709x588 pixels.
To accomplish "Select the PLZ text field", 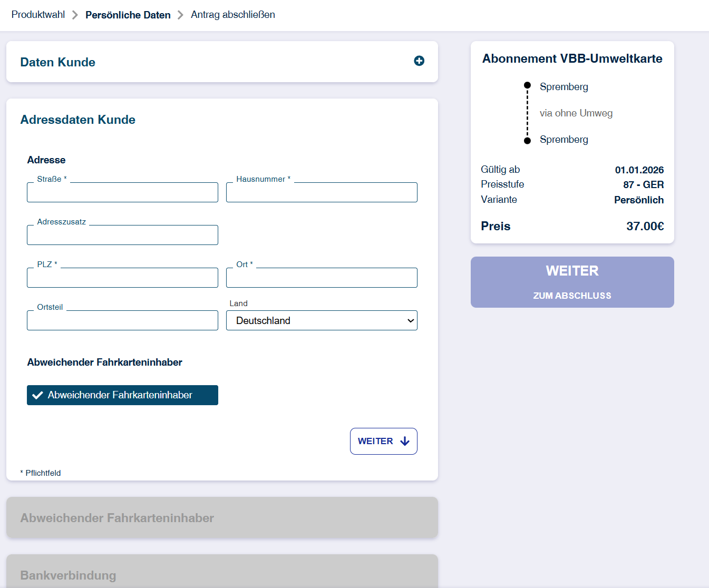I will (122, 278).
